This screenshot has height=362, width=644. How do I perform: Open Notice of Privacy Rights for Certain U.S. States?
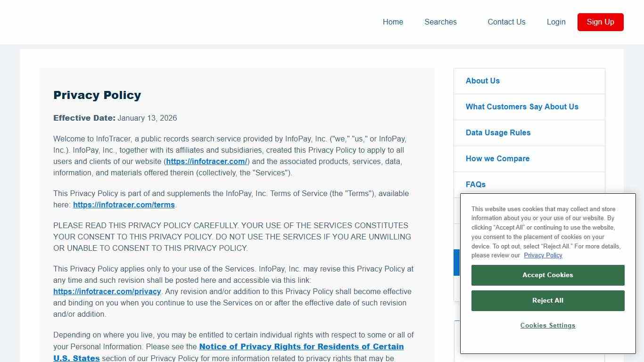[x=301, y=346]
